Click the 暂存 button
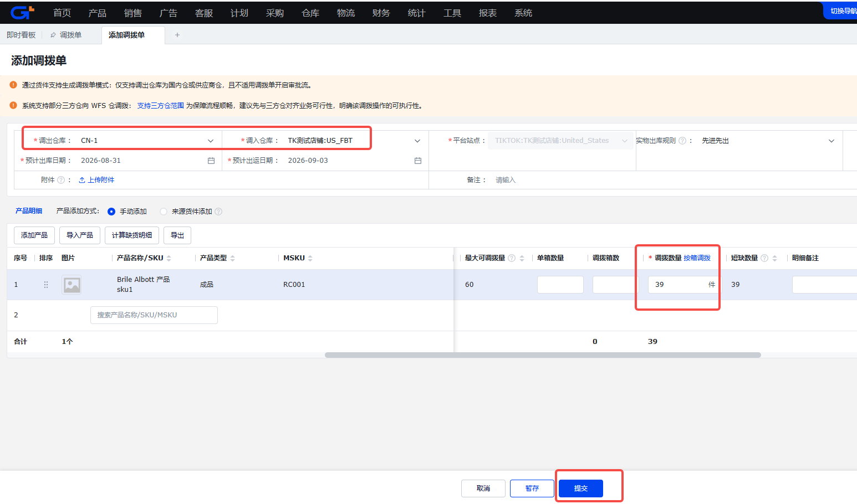Image resolution: width=857 pixels, height=504 pixels. 532,488
